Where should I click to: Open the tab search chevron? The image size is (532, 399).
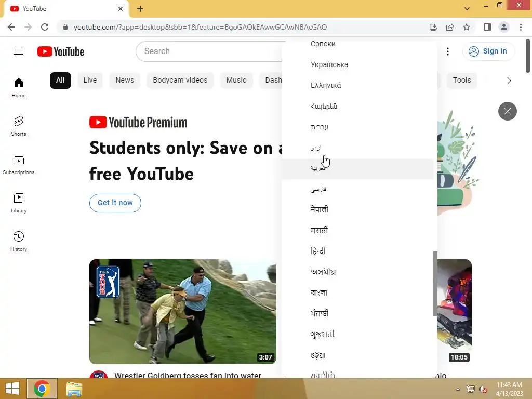click(467, 9)
